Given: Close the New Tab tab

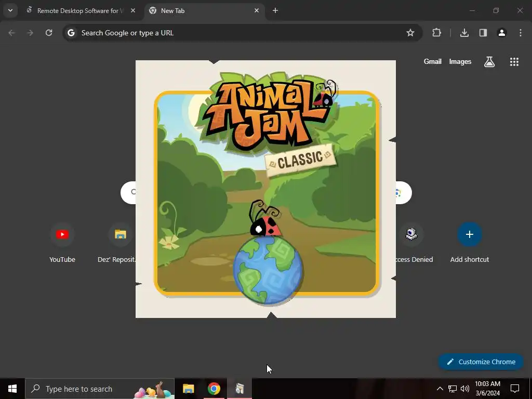Looking at the screenshot, I should coord(257,10).
